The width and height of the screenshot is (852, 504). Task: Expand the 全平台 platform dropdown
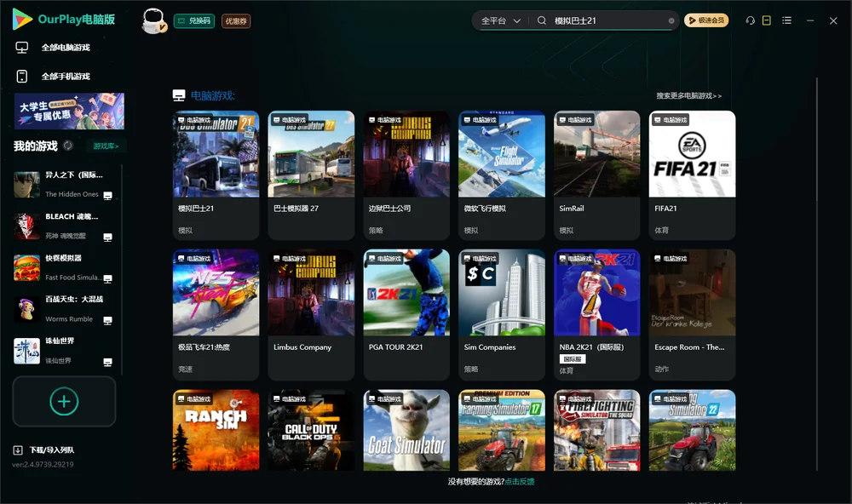[x=500, y=20]
